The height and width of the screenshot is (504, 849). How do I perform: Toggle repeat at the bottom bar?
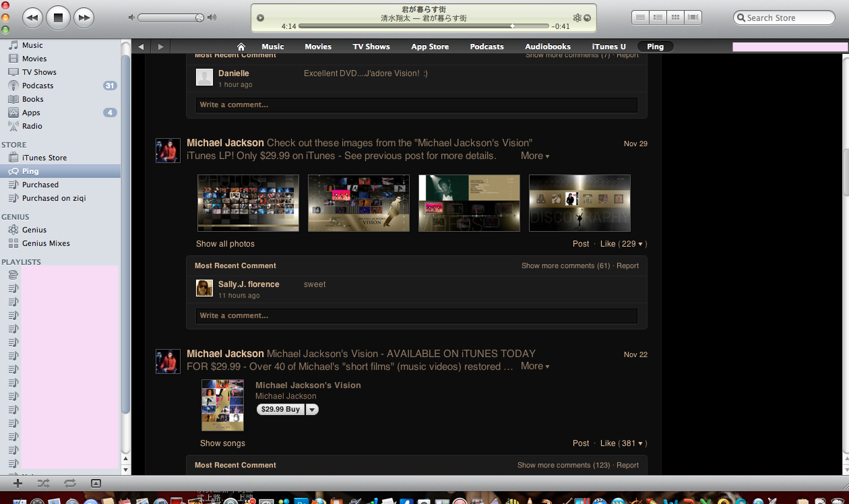69,483
